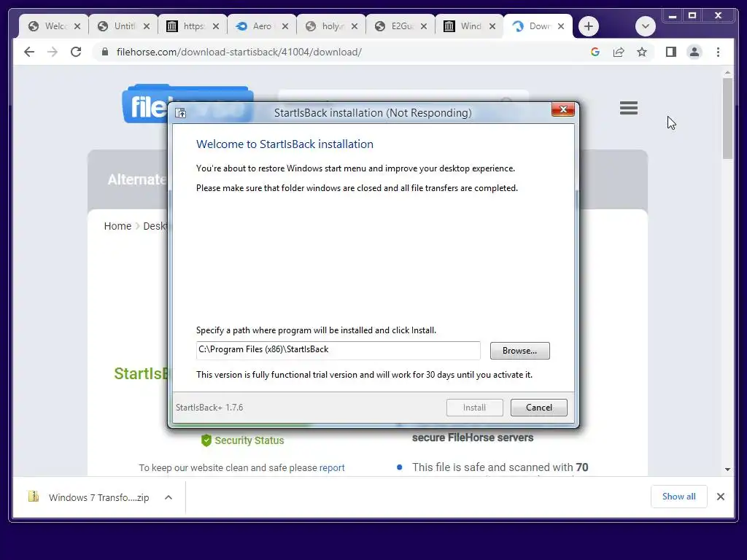The height and width of the screenshot is (560, 747).
Task: Close the active Down tab
Action: (561, 26)
